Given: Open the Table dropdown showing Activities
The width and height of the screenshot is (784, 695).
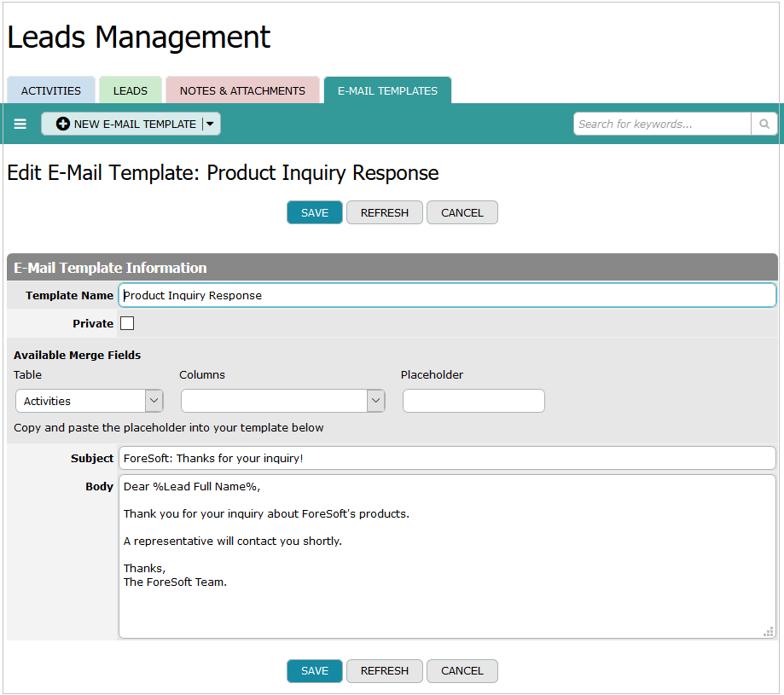Looking at the screenshot, I should [x=90, y=401].
